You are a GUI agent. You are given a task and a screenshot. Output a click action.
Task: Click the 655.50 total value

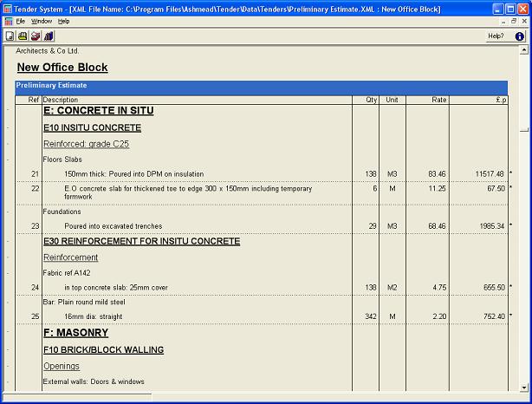point(495,288)
